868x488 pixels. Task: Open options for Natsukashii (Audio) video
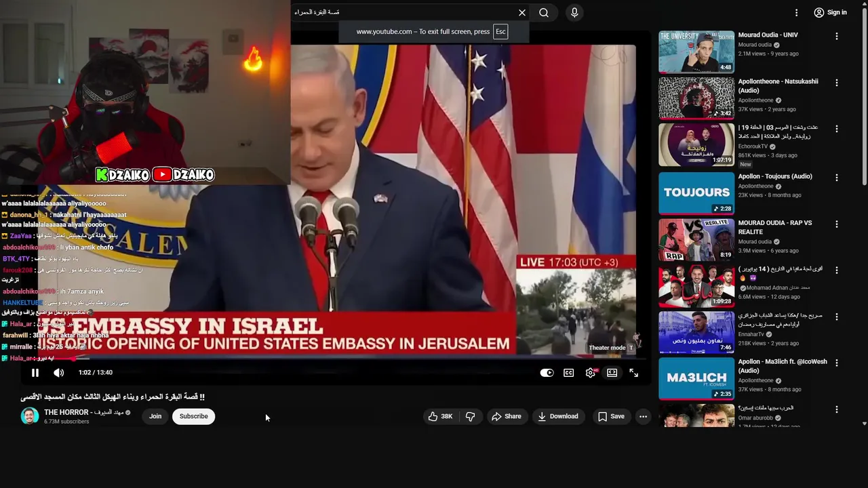pyautogui.click(x=836, y=83)
